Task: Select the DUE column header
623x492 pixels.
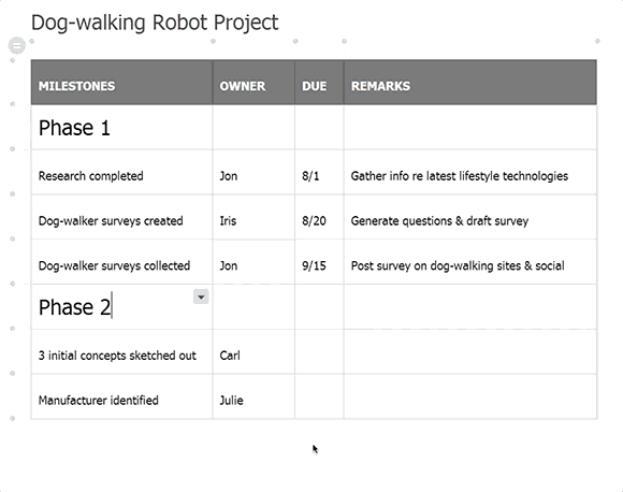Action: coord(319,82)
